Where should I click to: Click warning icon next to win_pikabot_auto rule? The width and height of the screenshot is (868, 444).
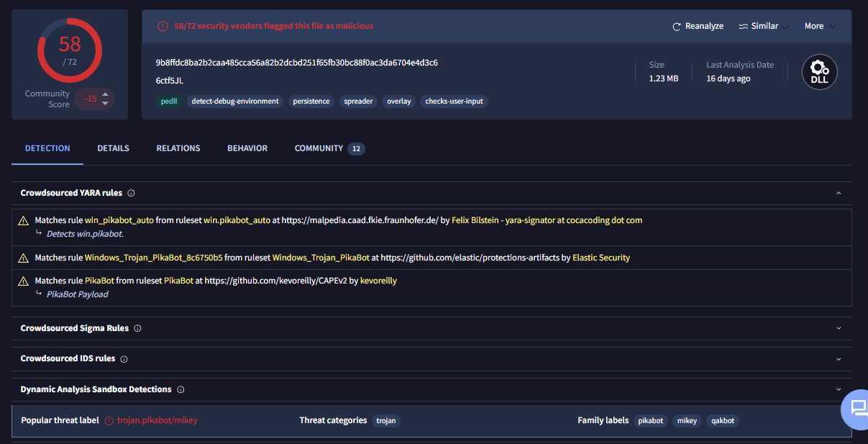coord(24,220)
